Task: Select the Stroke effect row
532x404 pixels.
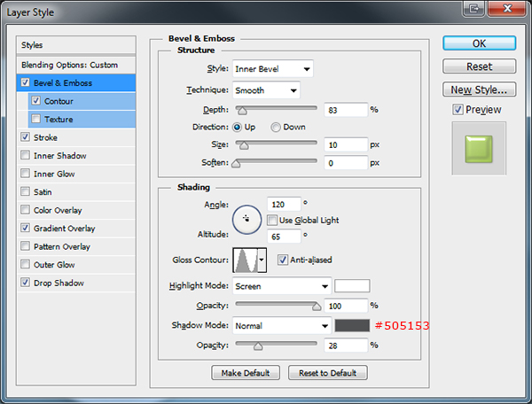Action: (76, 137)
